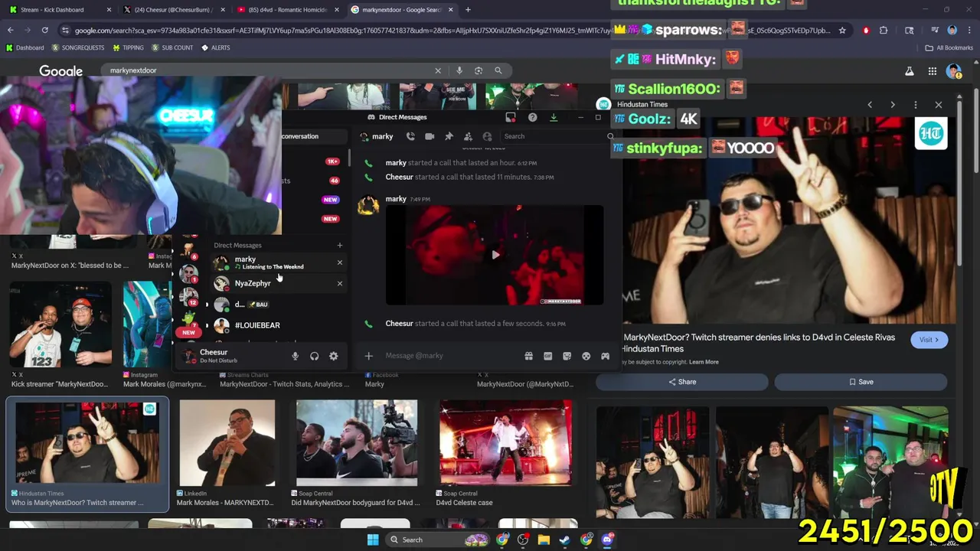Search by image Google Lens icon
Viewport: 980px width, 551px height.
[479, 70]
